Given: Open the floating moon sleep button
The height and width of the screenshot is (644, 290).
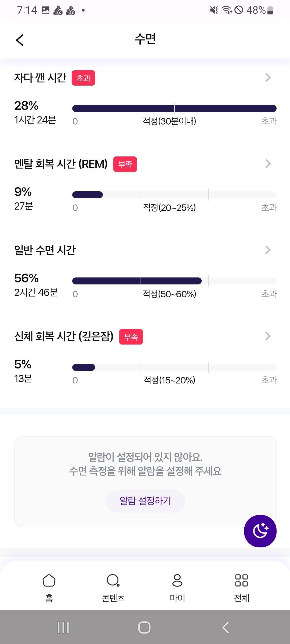Looking at the screenshot, I should click(x=260, y=531).
